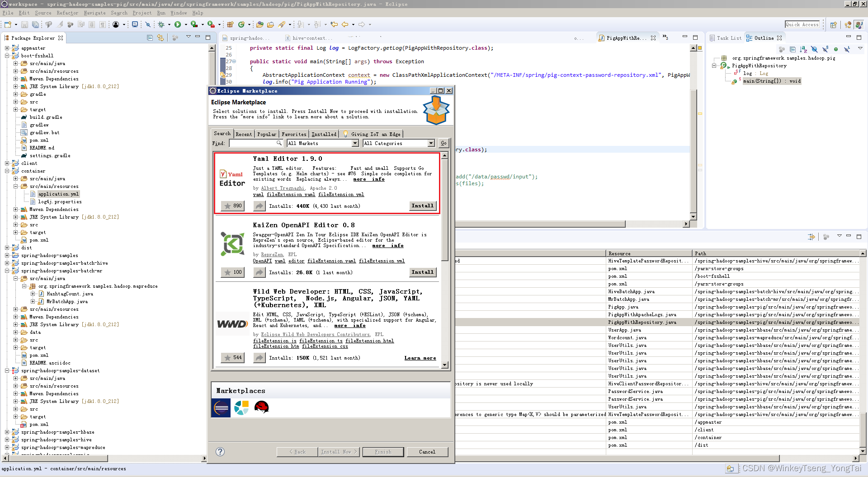Open the All Markets dropdown

click(322, 143)
